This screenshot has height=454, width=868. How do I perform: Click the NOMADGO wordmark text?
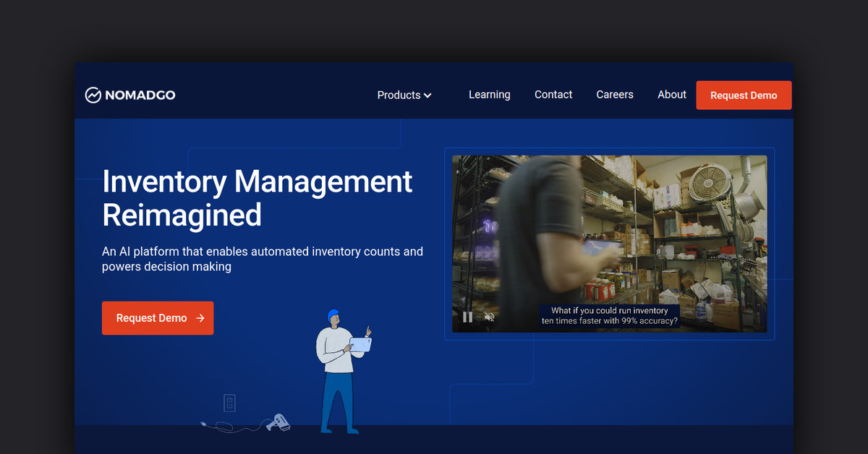[140, 95]
